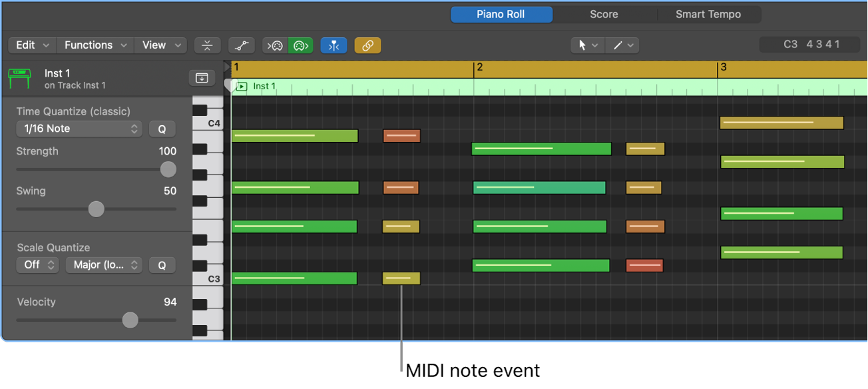868x389 pixels.
Task: Adjust the Velocity slider
Action: (130, 320)
